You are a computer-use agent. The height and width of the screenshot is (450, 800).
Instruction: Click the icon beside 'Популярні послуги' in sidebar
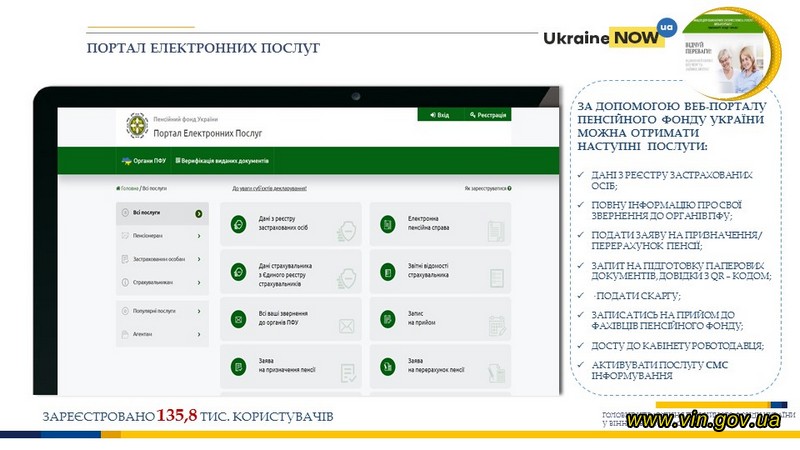pyautogui.click(x=125, y=311)
